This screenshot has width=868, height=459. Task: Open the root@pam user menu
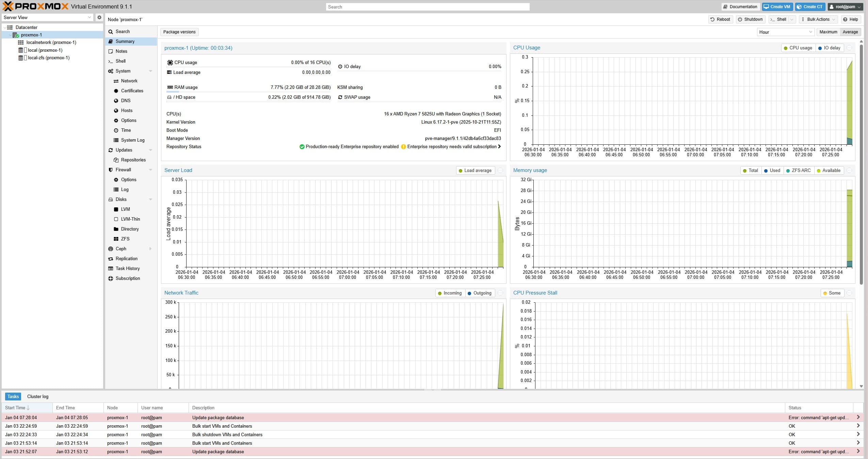(846, 6)
